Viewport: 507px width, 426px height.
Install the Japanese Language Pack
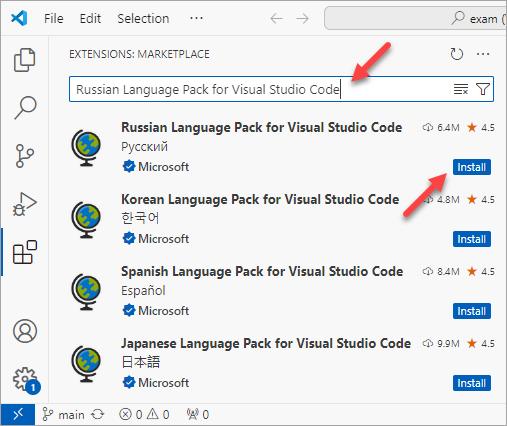pyautogui.click(x=472, y=383)
